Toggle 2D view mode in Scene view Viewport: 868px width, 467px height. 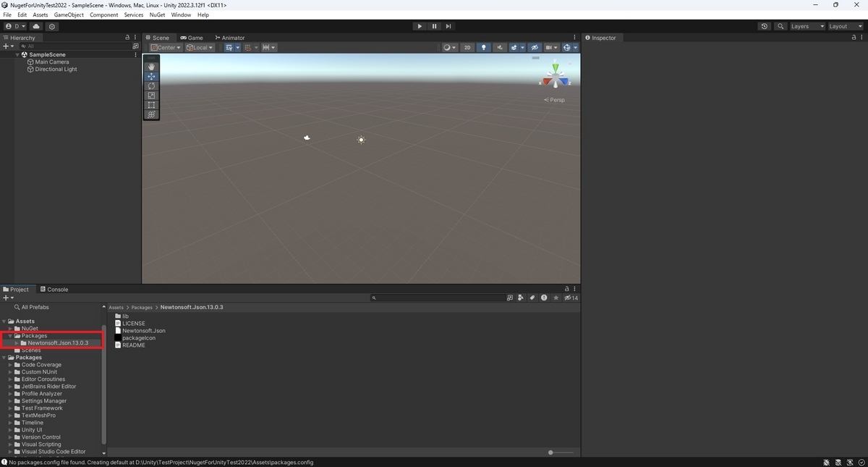(x=467, y=47)
